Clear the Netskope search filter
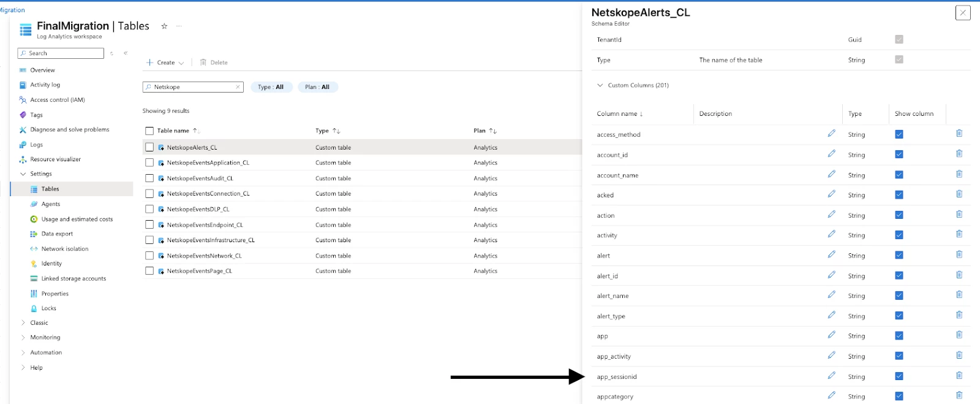This screenshot has height=404, width=980. pos(238,87)
